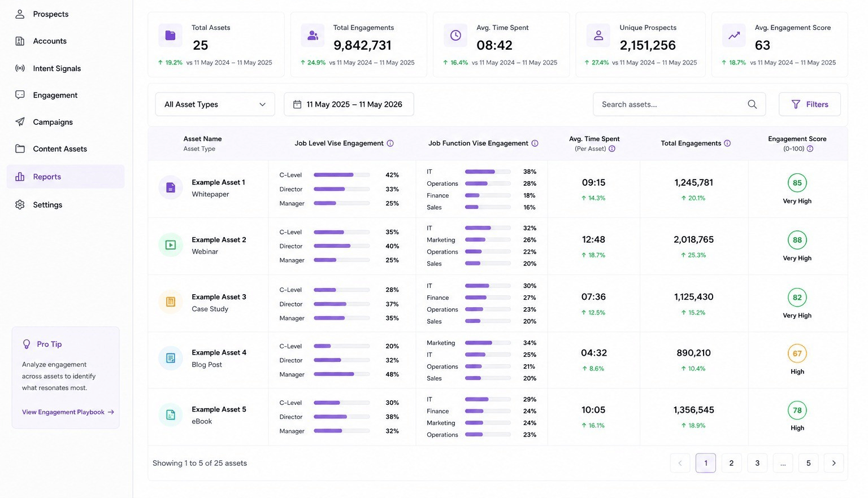Image resolution: width=868 pixels, height=498 pixels.
Task: Click the Asset Name column header
Action: [202, 139]
